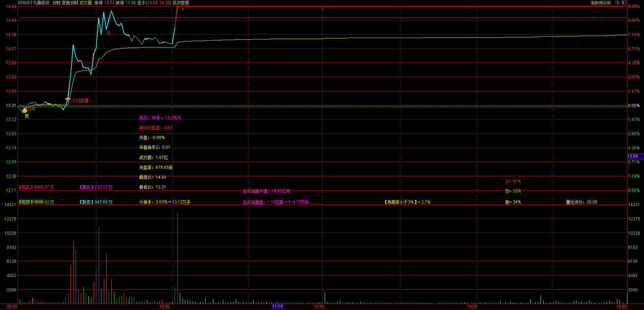644x310 pixels.
Task: Click the 13:00 label on time axis
Action: coord(319,307)
